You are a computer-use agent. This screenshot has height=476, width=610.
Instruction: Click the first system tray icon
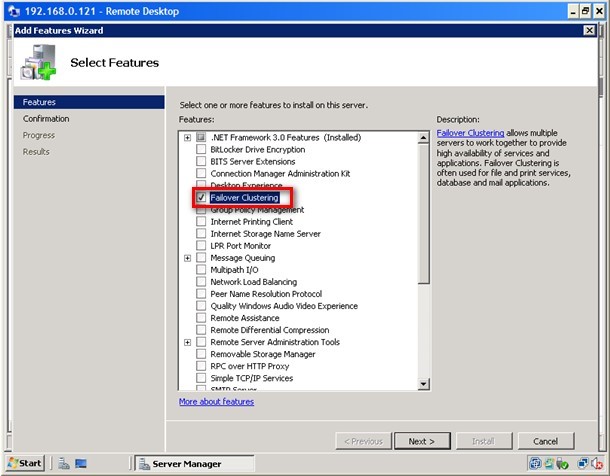(535, 464)
